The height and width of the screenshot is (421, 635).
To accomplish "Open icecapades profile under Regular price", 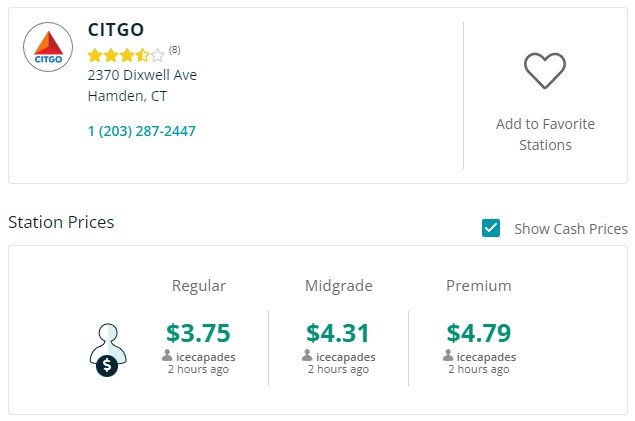I will [x=206, y=357].
